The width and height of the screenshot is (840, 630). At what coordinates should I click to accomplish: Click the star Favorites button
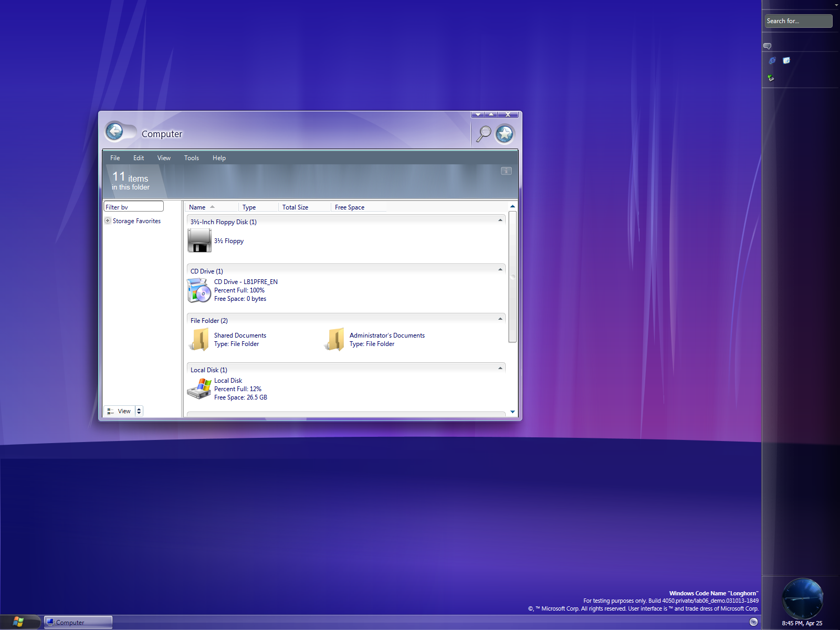[505, 134]
